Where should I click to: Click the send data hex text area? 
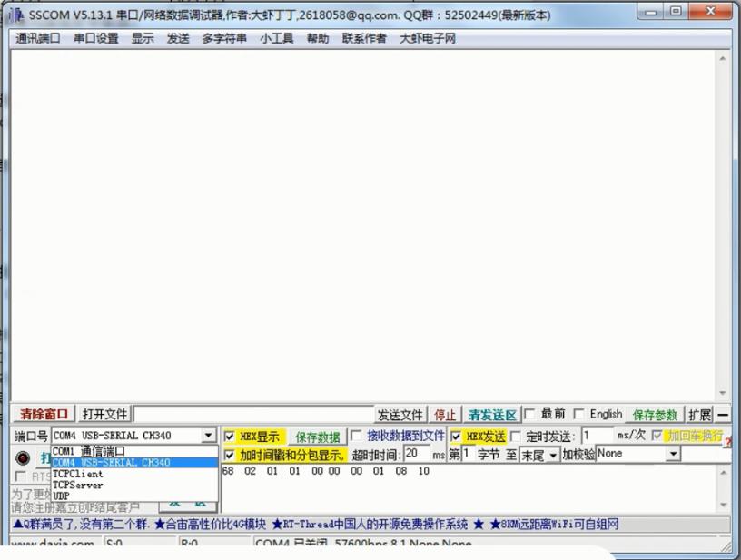[x=468, y=488]
